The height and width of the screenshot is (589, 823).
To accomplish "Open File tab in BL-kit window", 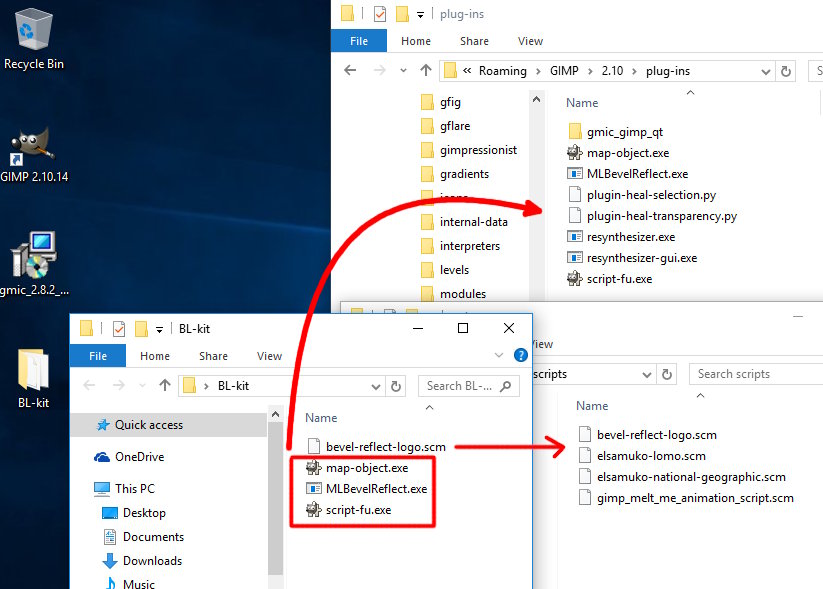I will point(98,356).
